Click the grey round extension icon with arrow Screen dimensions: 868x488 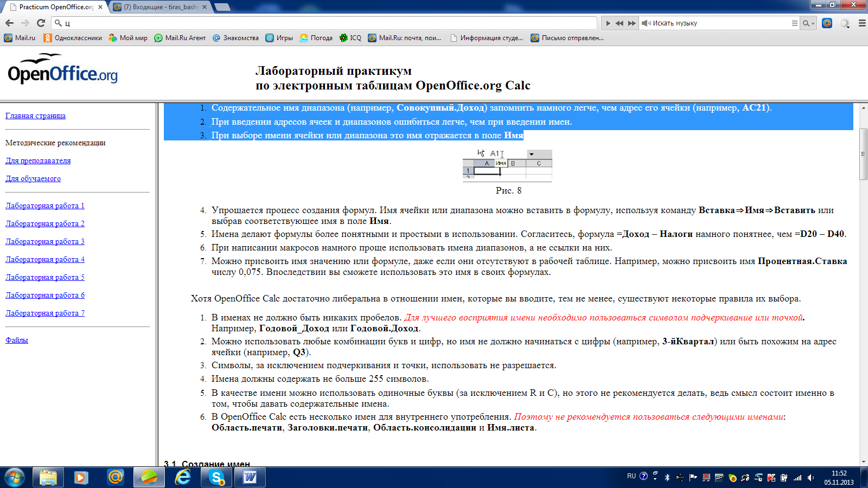(x=845, y=23)
